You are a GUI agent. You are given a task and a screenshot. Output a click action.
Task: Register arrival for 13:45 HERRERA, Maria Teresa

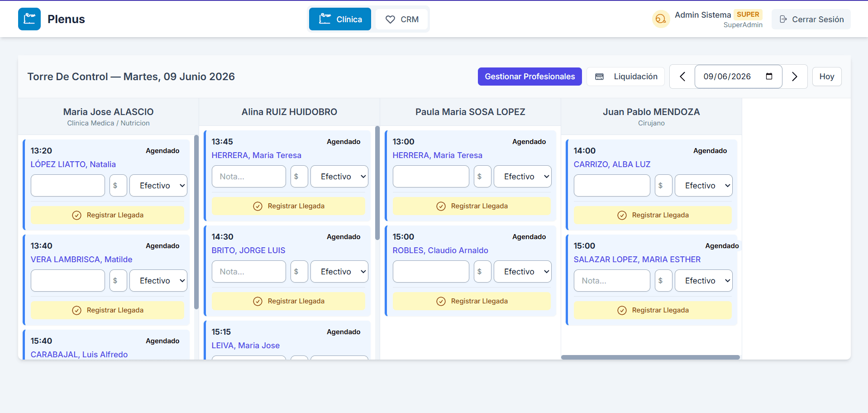tap(289, 206)
